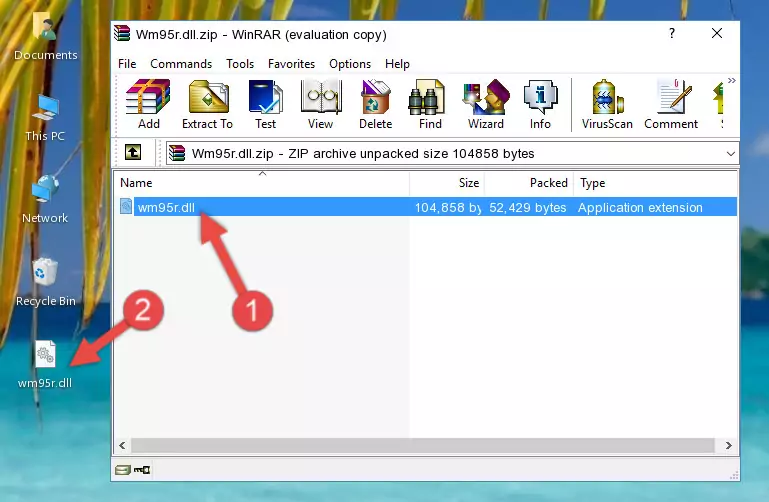Sort by the Type column header
The height and width of the screenshot is (502, 769).
(655, 183)
